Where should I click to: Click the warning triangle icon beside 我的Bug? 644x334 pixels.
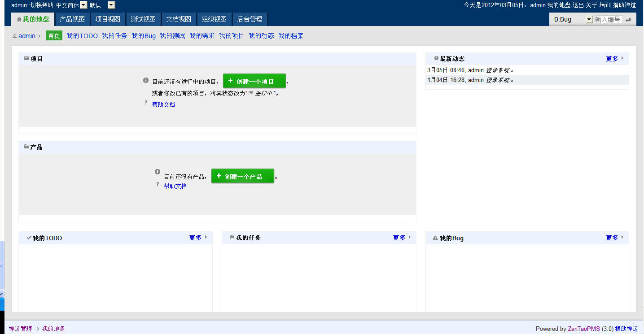pyautogui.click(x=435, y=238)
